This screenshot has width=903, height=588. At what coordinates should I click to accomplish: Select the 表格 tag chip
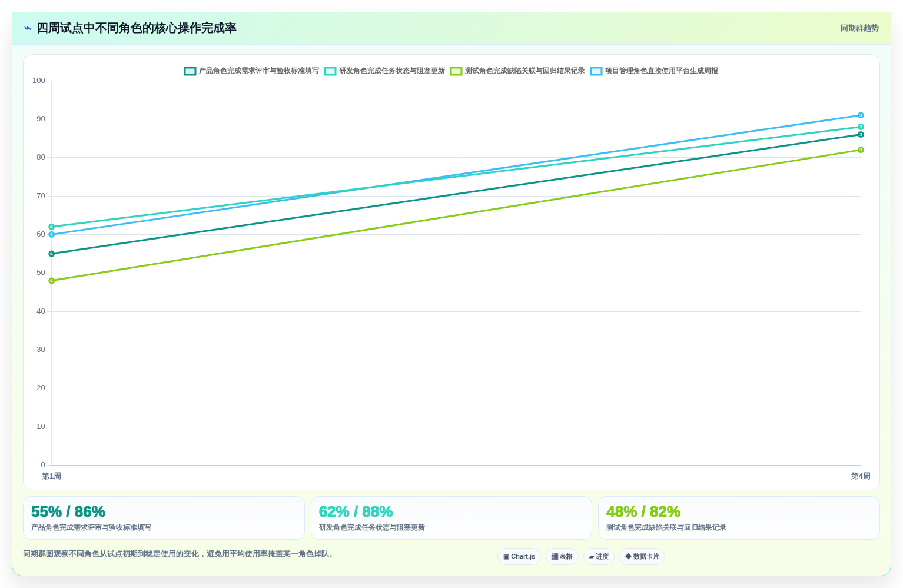click(x=562, y=557)
